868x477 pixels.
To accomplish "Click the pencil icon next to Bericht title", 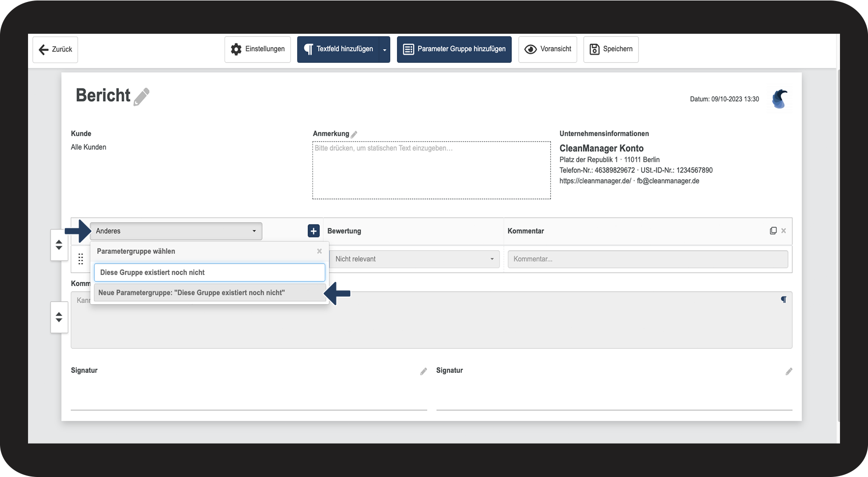I will (x=141, y=97).
